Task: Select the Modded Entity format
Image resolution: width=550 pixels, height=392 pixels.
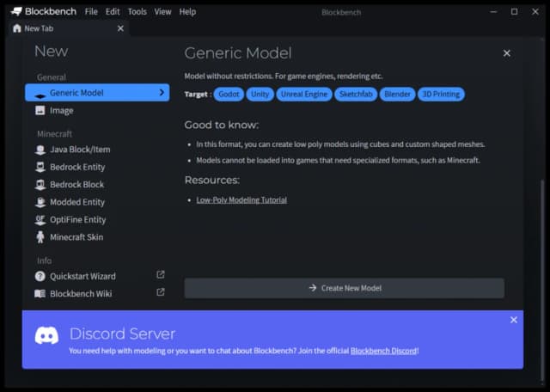Action: (97, 202)
